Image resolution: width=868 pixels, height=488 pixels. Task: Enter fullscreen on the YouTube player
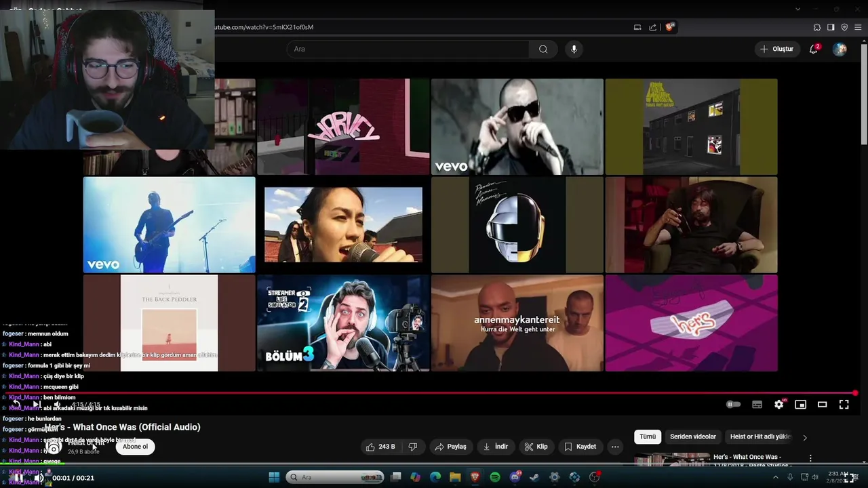844,405
